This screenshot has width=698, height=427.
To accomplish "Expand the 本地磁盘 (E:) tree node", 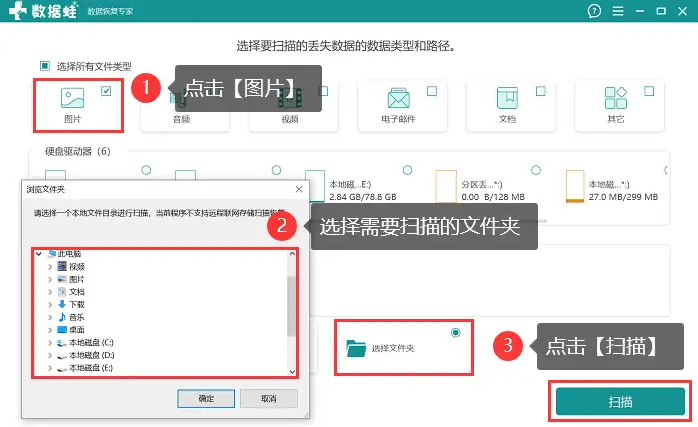I will [50, 368].
